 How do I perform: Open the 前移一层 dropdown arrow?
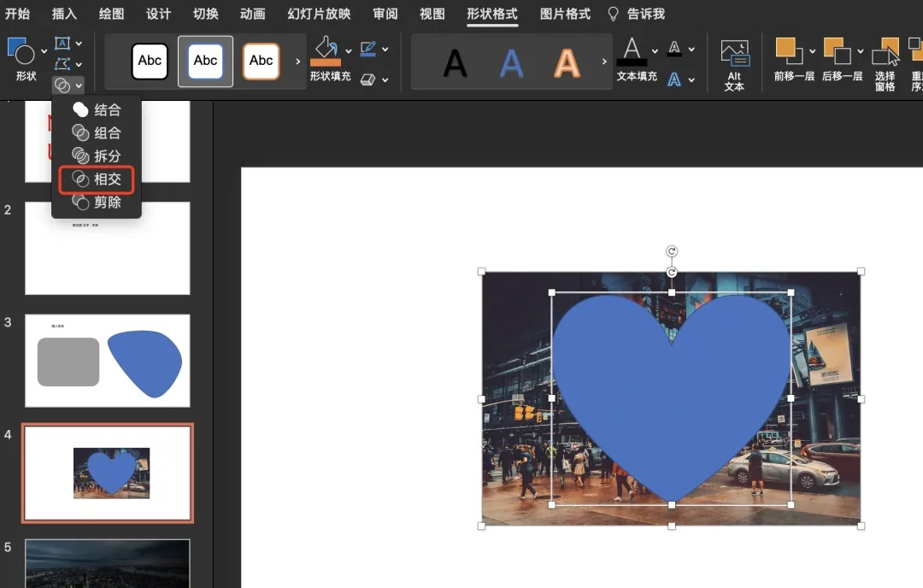(x=812, y=51)
